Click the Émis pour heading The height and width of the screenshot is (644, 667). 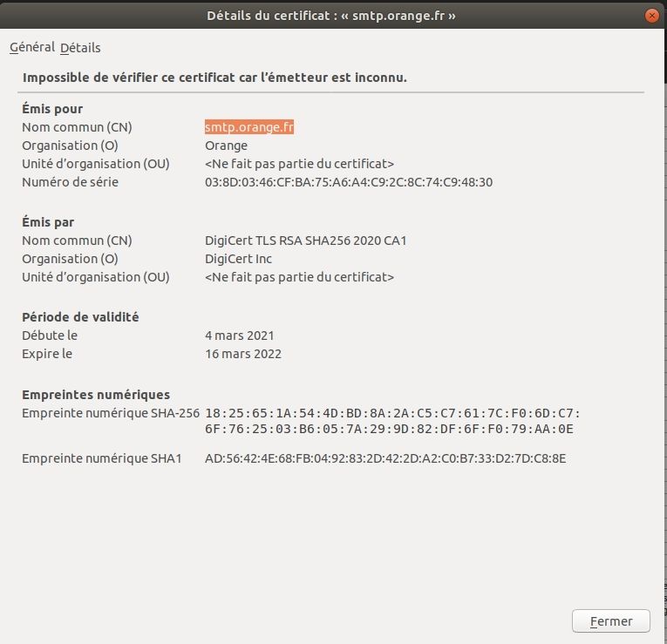(52, 109)
